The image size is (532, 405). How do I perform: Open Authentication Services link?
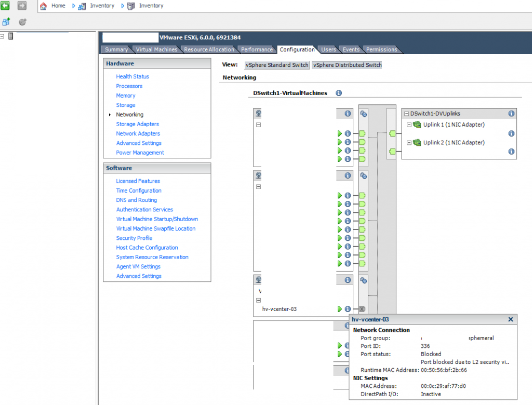point(144,210)
